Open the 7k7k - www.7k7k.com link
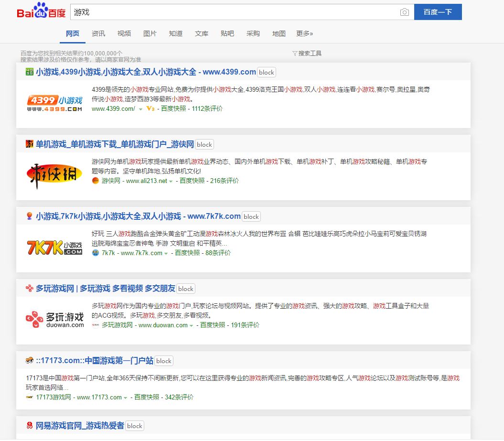 [x=132, y=253]
